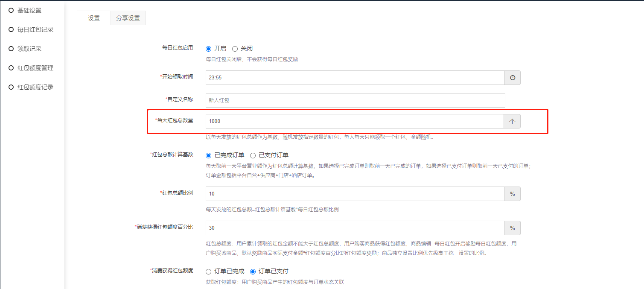Select 开启 for 每日红包启用
Image resolution: width=644 pixels, height=289 pixels.
click(x=209, y=49)
